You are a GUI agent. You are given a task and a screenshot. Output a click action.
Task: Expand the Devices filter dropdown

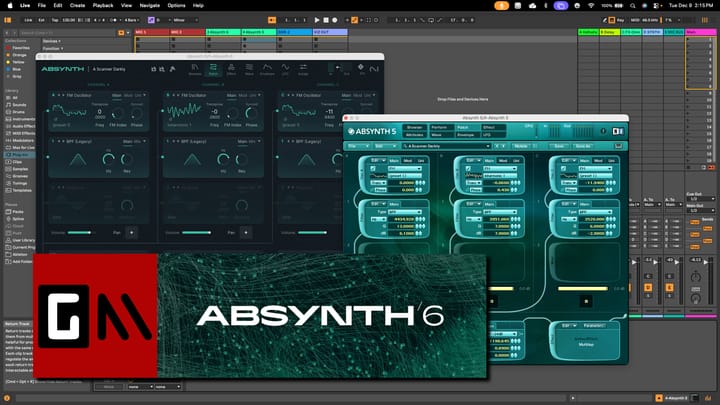(51, 41)
